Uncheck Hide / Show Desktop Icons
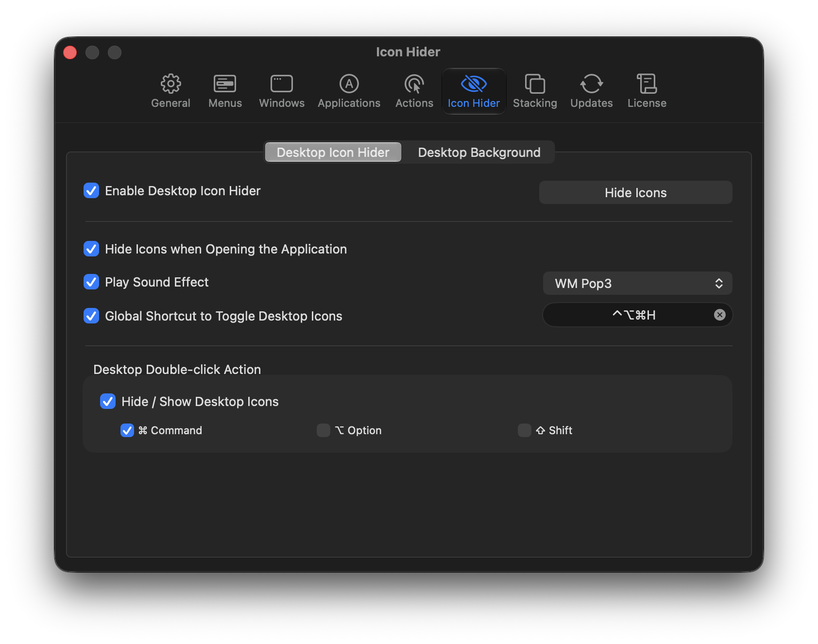Viewport: 818px width, 644px height. click(108, 402)
